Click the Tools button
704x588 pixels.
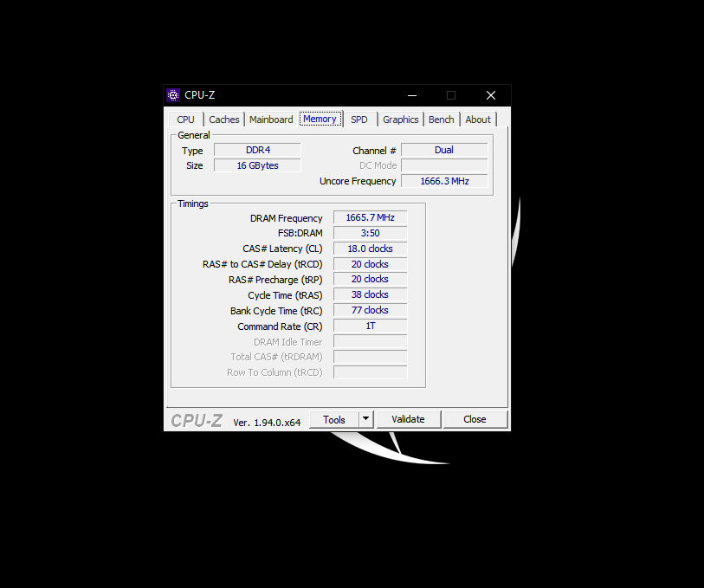click(x=334, y=420)
